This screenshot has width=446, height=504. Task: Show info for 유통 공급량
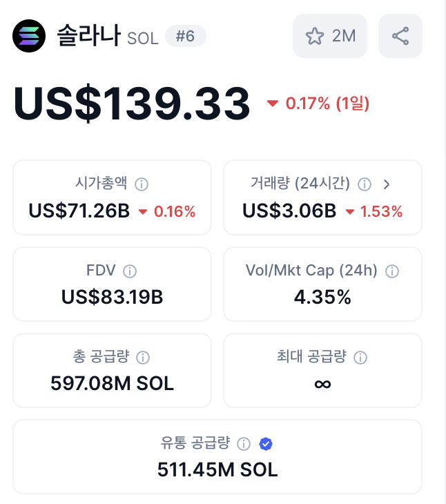point(244,444)
